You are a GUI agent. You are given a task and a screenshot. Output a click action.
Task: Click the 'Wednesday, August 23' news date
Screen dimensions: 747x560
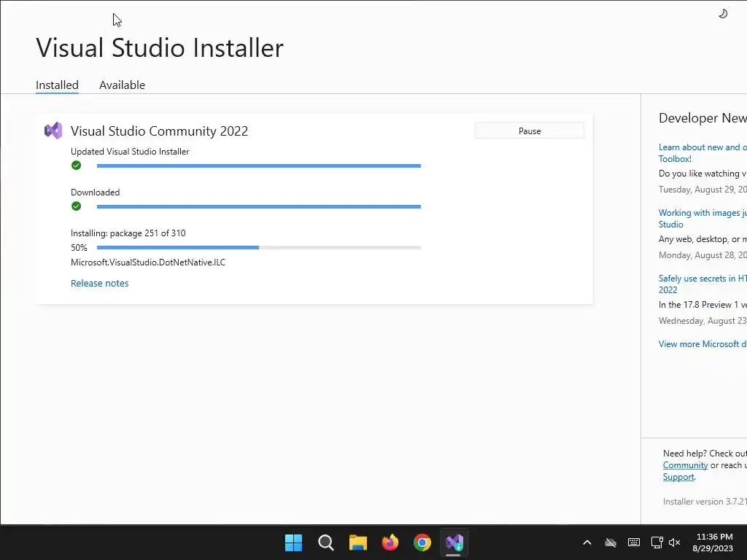[703, 321]
